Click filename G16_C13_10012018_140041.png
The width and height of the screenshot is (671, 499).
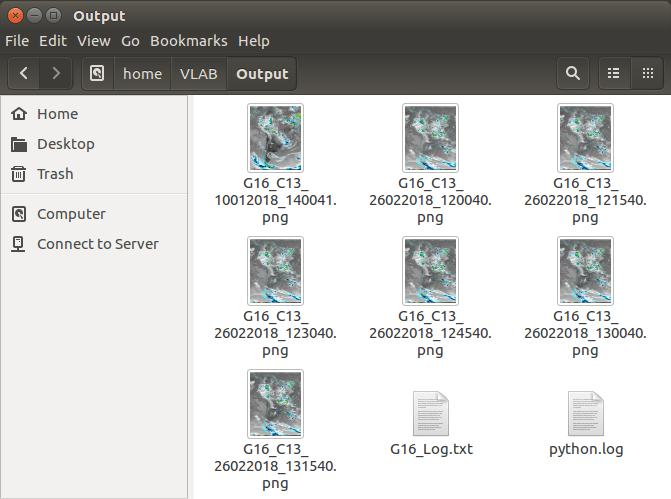click(275, 200)
